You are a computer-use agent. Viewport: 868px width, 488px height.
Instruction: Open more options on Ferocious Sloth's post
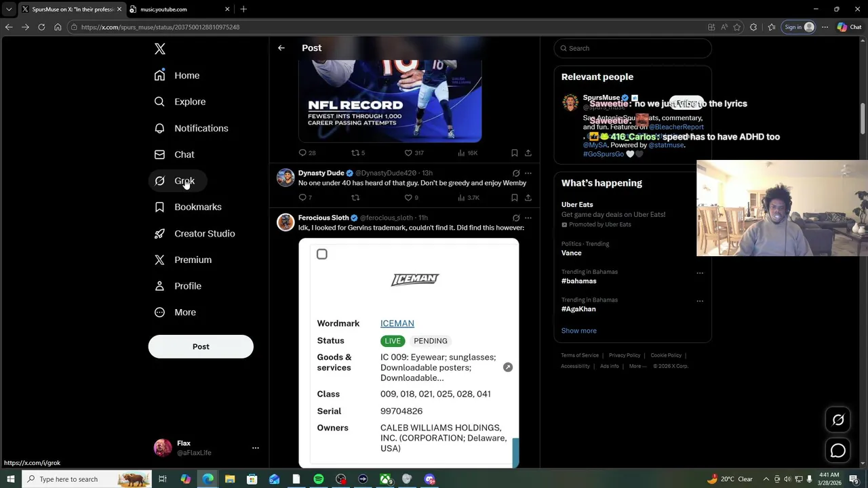(528, 218)
